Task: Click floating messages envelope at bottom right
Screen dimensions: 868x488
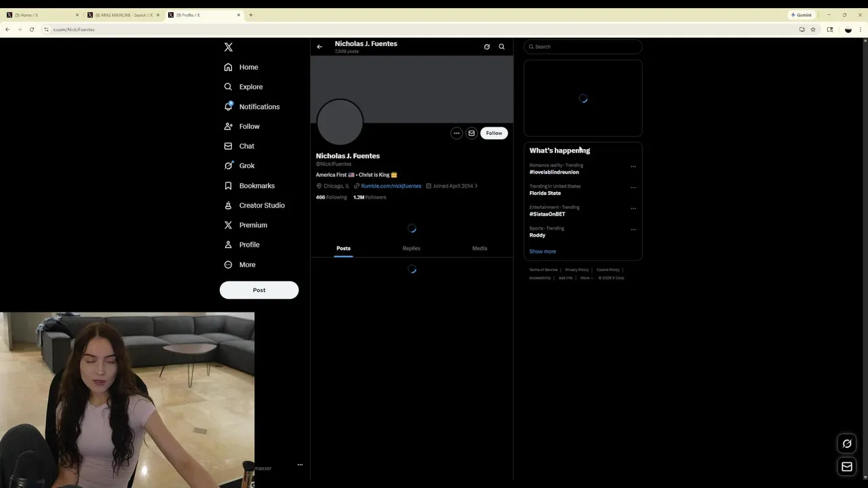Action: pyautogui.click(x=847, y=466)
